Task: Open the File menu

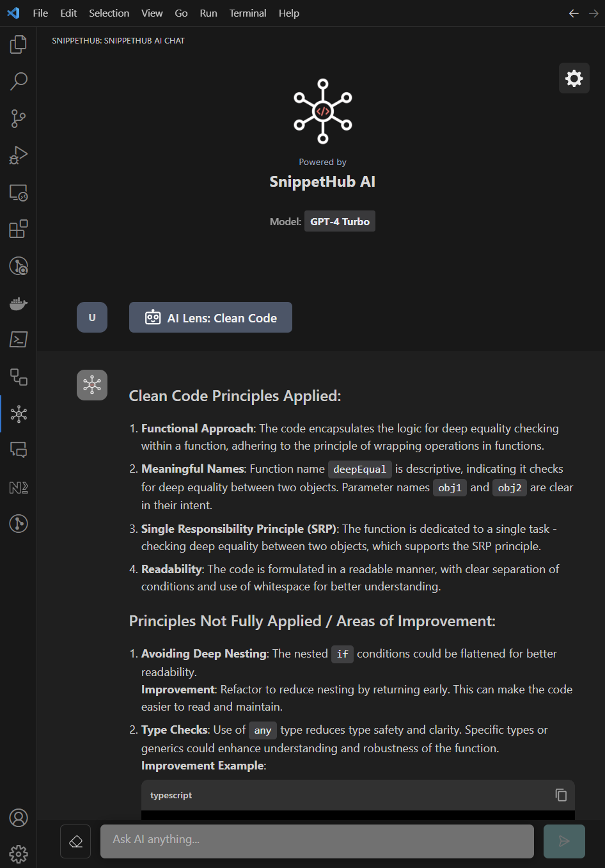Action: coord(40,13)
